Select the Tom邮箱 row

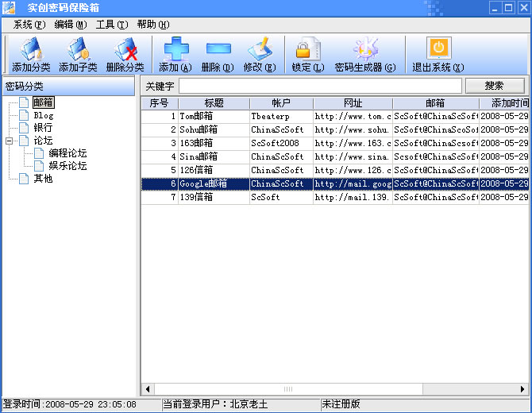click(335, 117)
